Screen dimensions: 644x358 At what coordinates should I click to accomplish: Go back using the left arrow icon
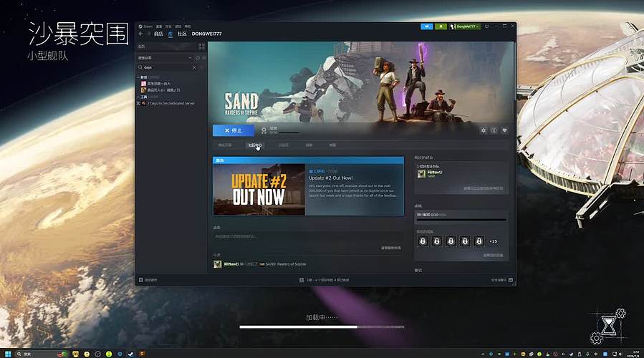coord(141,34)
